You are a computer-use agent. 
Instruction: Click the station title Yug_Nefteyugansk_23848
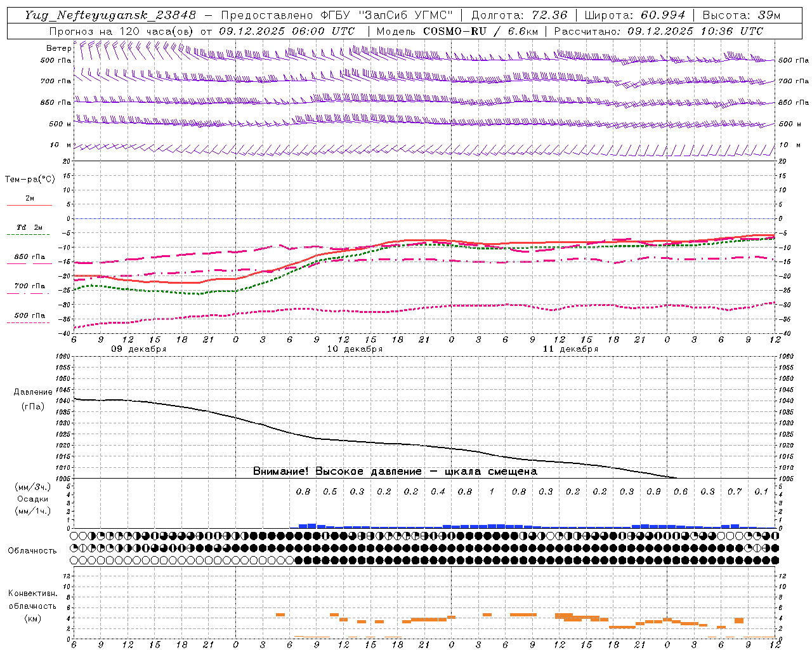[110, 15]
